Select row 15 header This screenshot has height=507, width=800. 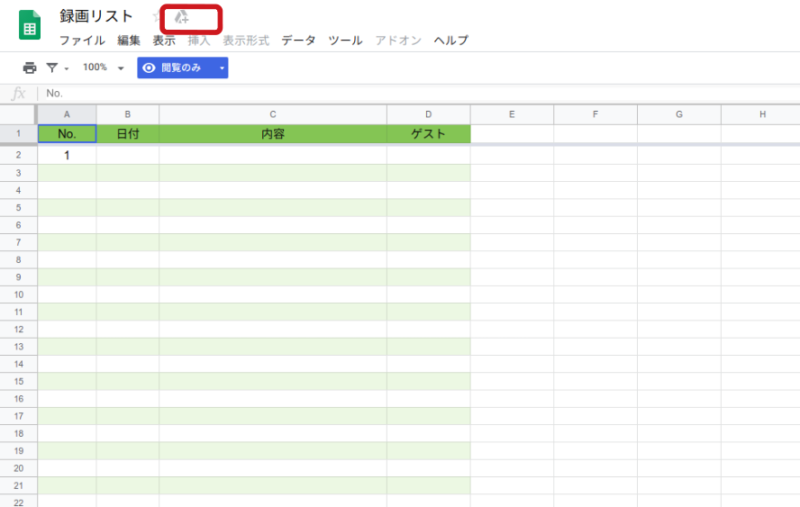click(x=18, y=381)
